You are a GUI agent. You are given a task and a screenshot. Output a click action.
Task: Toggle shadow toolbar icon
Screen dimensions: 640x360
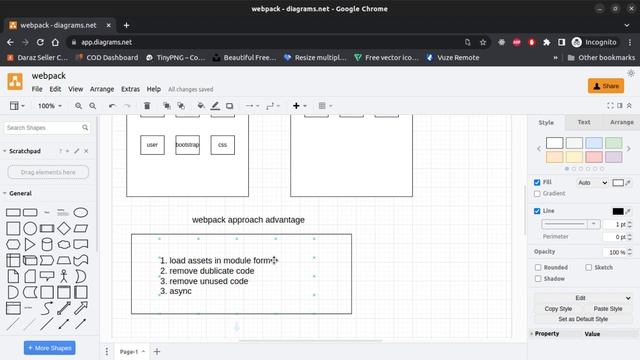(x=230, y=106)
